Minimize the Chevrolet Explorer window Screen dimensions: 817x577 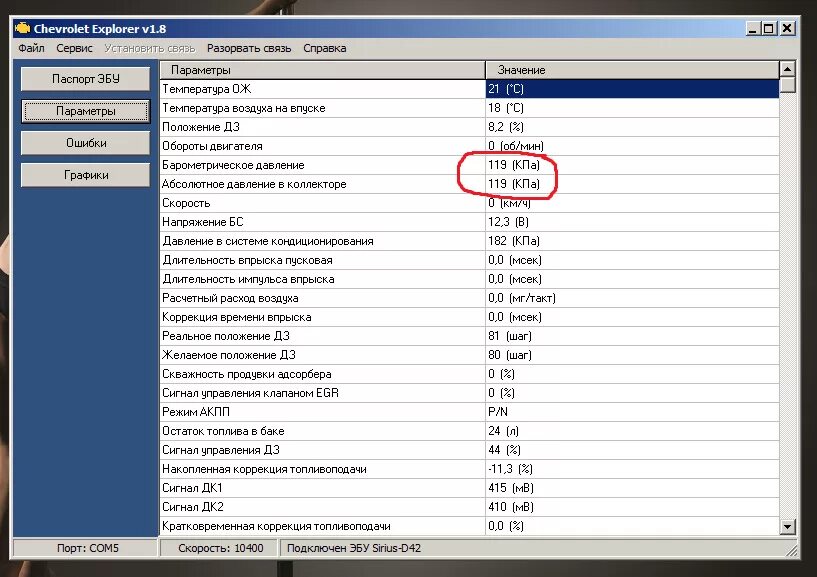[752, 28]
